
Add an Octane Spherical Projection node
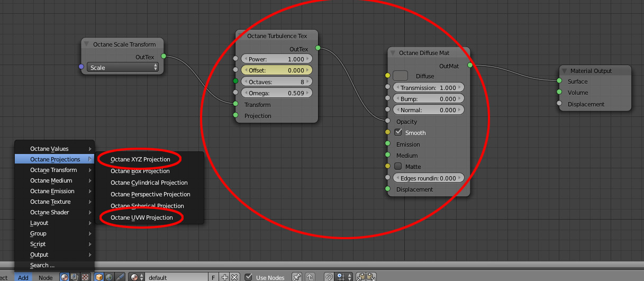point(149,206)
